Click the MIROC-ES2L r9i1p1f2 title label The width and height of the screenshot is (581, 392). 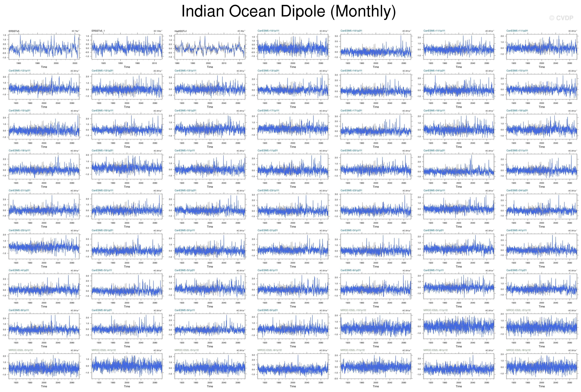(x=518, y=350)
